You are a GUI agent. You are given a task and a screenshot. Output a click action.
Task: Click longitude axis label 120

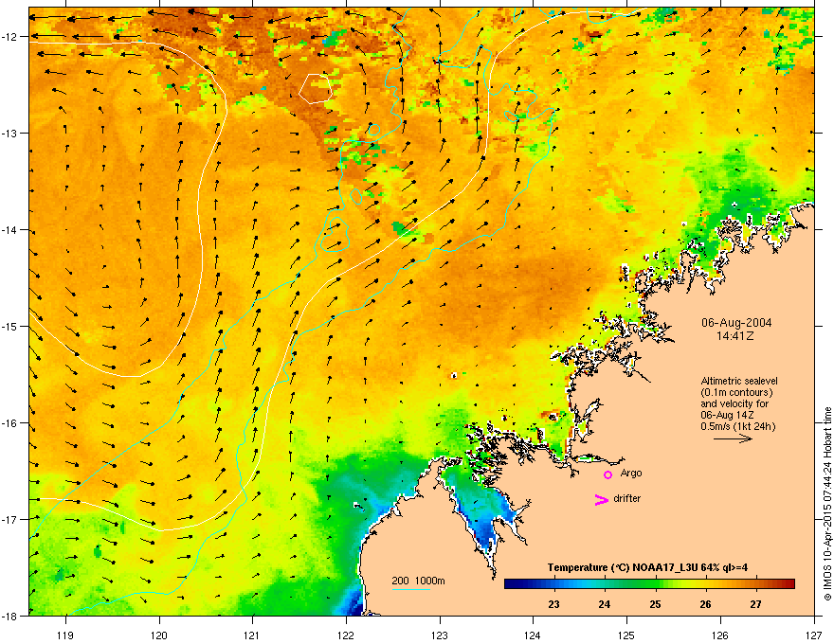[159, 635]
